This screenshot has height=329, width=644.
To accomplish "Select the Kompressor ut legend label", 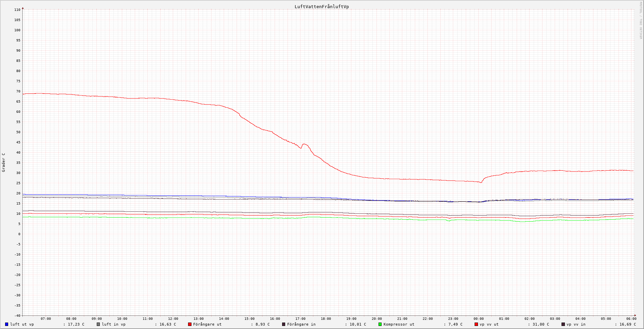I will click(x=399, y=324).
